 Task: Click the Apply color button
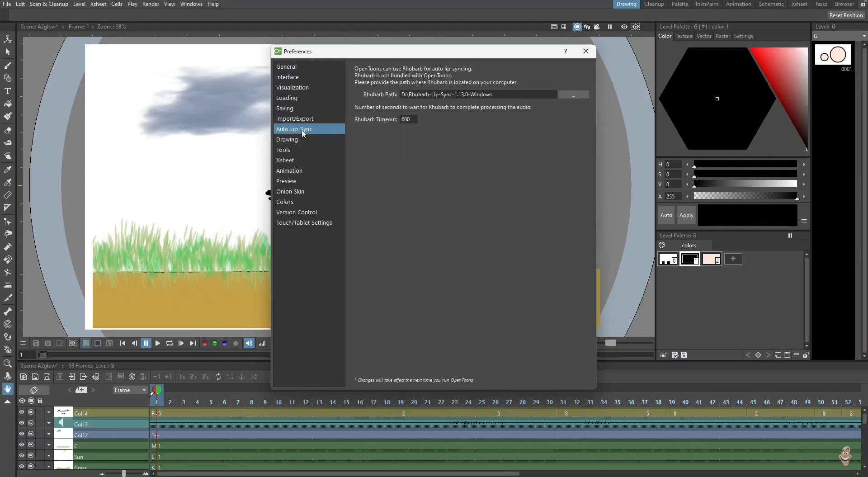tap(686, 216)
